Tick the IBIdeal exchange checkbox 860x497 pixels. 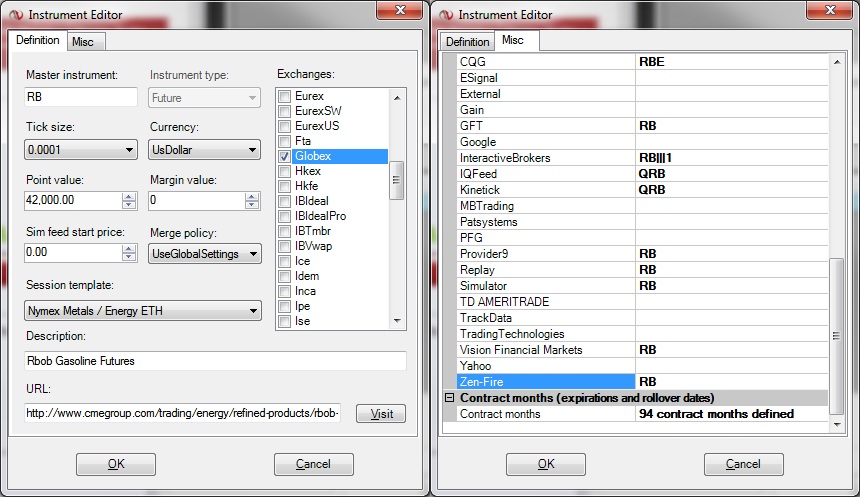coord(285,201)
